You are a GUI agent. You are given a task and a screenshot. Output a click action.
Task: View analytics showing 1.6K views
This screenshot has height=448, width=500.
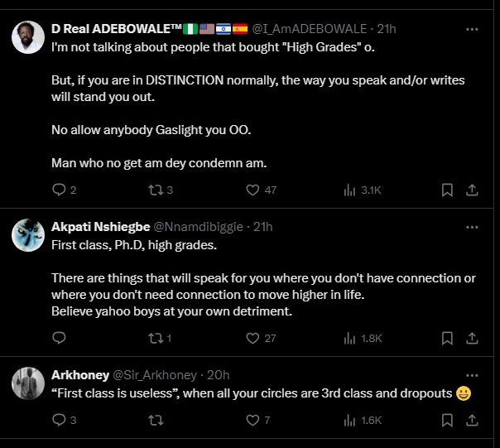pyautogui.click(x=350, y=420)
